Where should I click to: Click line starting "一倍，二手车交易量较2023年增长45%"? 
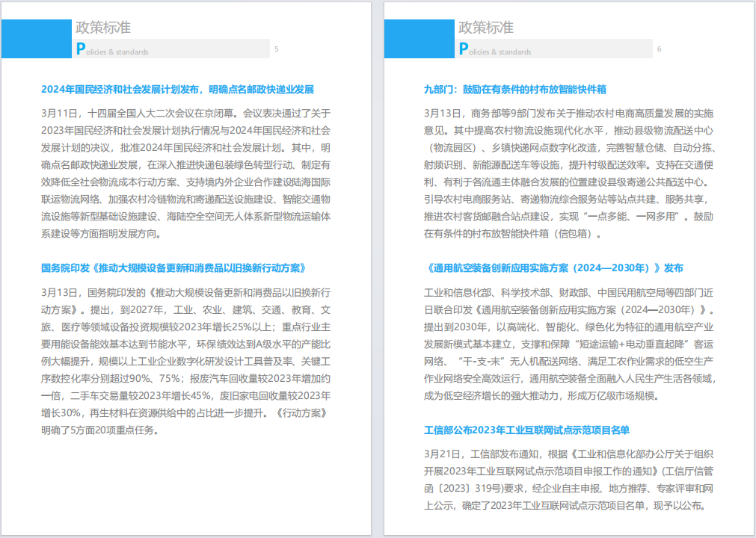point(185,396)
